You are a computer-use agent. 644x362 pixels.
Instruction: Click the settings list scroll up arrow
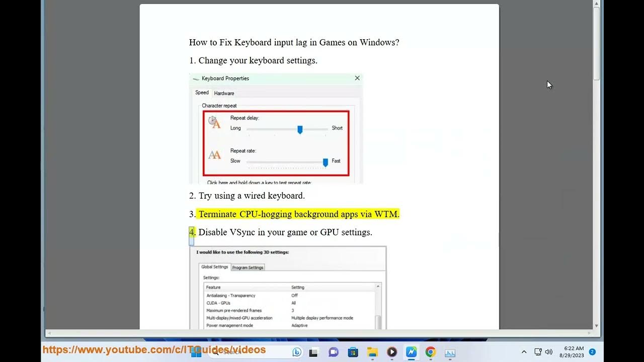tap(378, 287)
